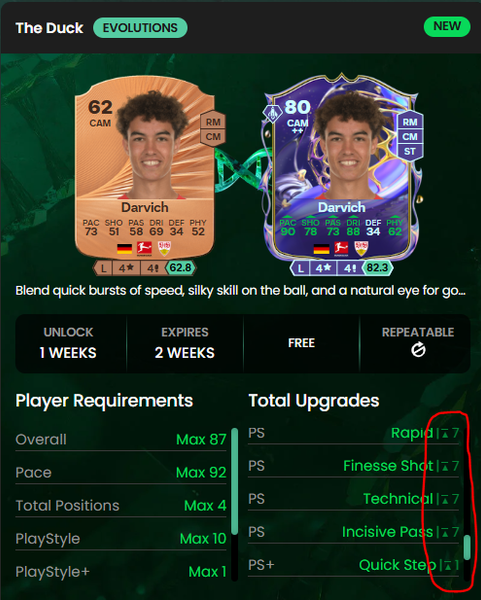Select the ST position tag on evolved card
Image resolution: width=481 pixels, height=600 pixels.
click(x=410, y=151)
